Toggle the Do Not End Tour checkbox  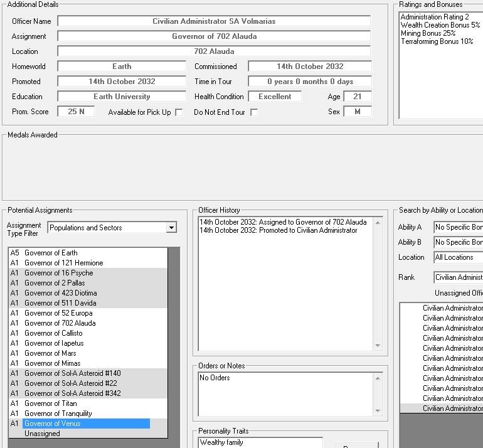[x=254, y=112]
